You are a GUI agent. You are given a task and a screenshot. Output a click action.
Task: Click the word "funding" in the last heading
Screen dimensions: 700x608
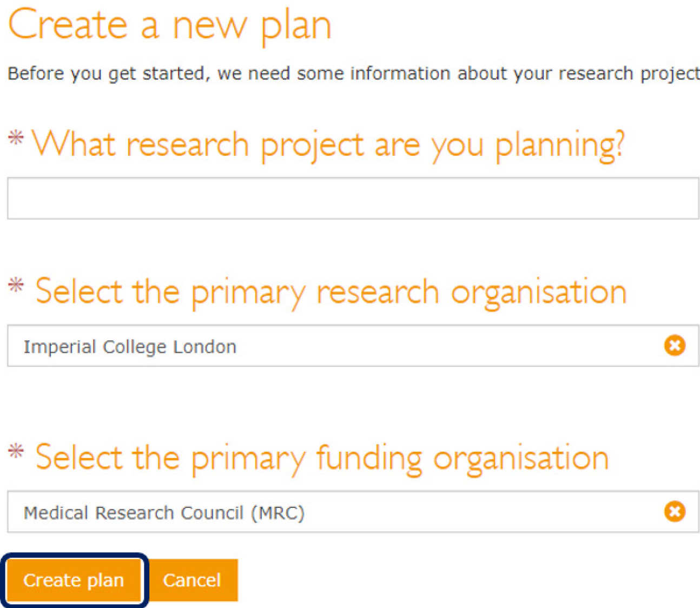pos(368,458)
